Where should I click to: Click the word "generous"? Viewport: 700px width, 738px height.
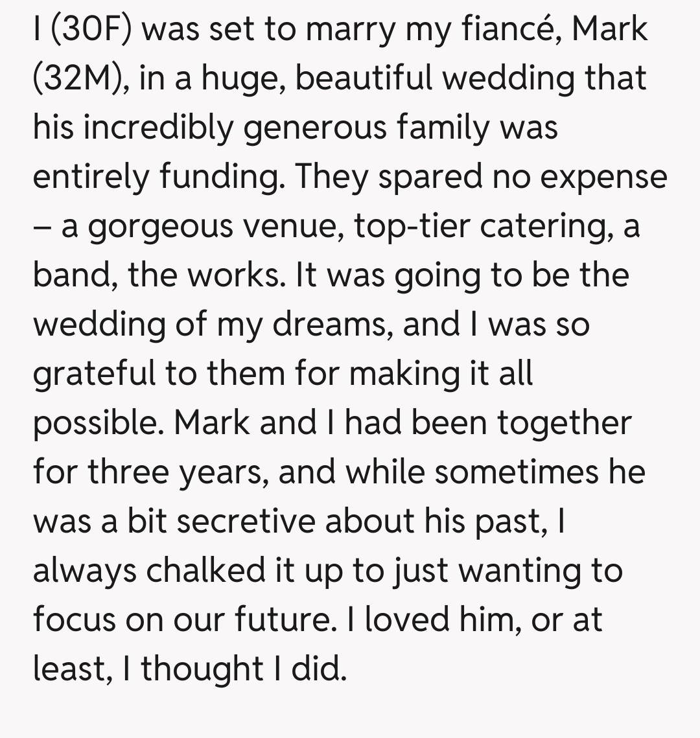[314, 127]
